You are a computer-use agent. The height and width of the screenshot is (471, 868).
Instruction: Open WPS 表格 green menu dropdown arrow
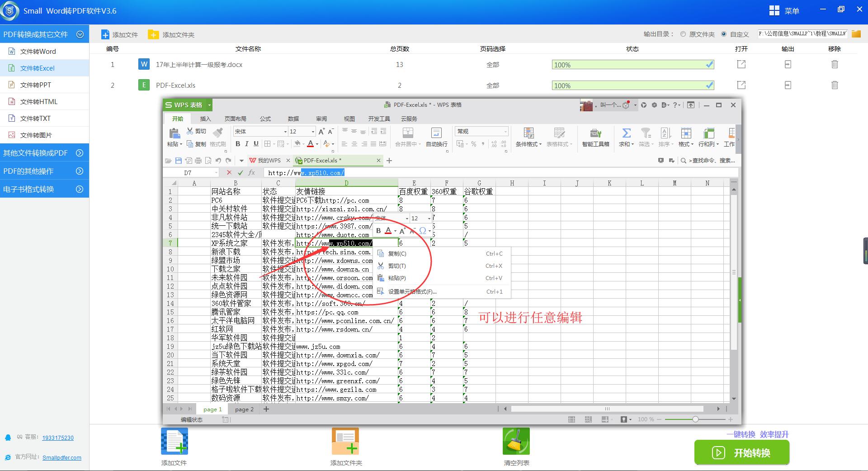(x=209, y=105)
